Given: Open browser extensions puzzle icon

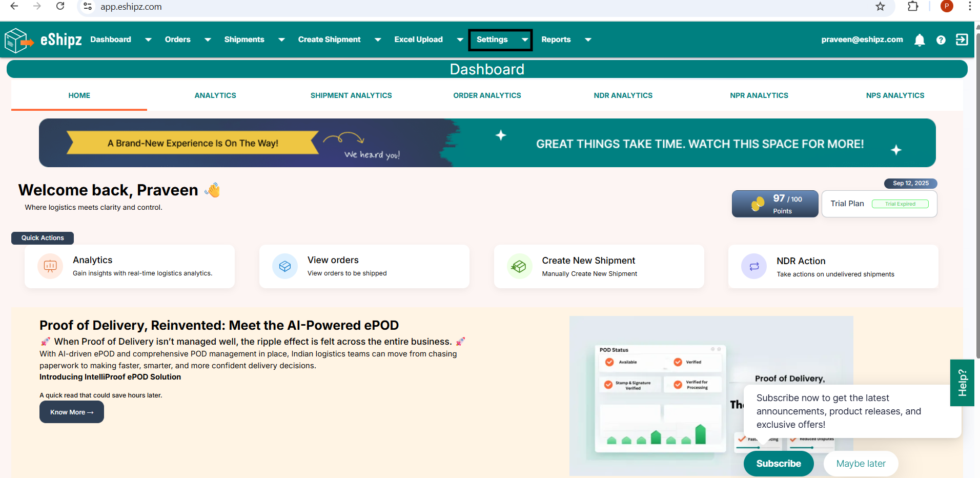Looking at the screenshot, I should (x=913, y=6).
